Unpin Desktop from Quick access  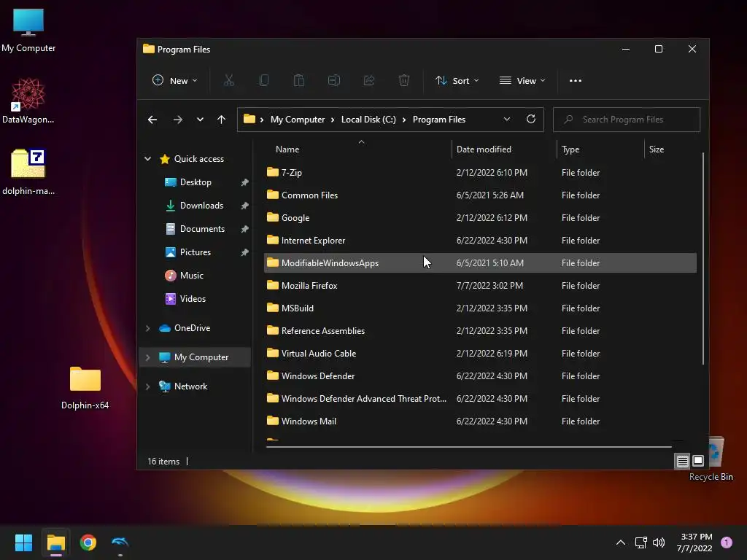tap(245, 182)
